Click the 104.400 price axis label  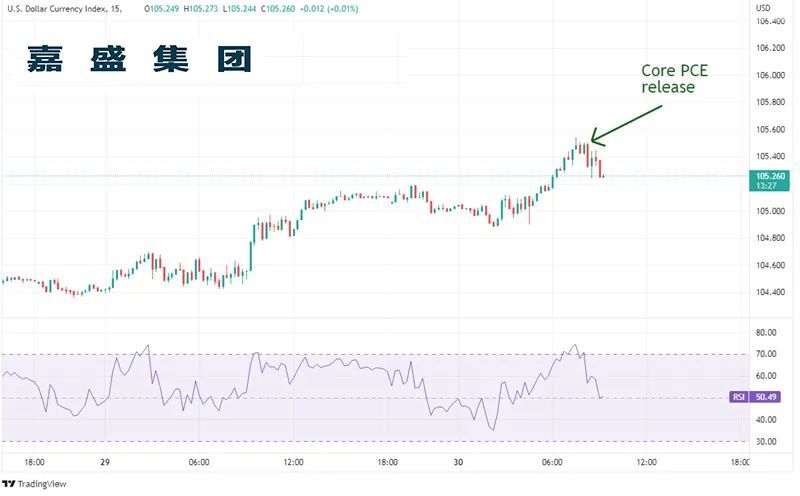770,292
